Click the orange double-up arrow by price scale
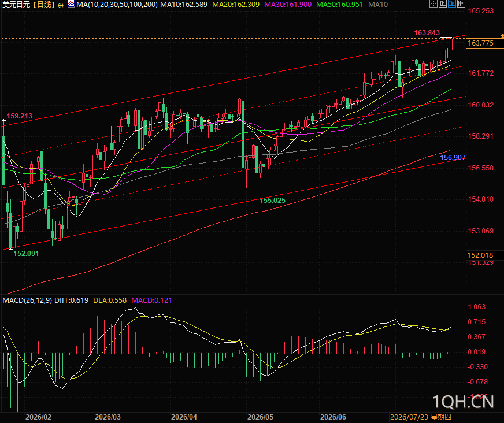The width and height of the screenshot is (504, 423). (502, 36)
